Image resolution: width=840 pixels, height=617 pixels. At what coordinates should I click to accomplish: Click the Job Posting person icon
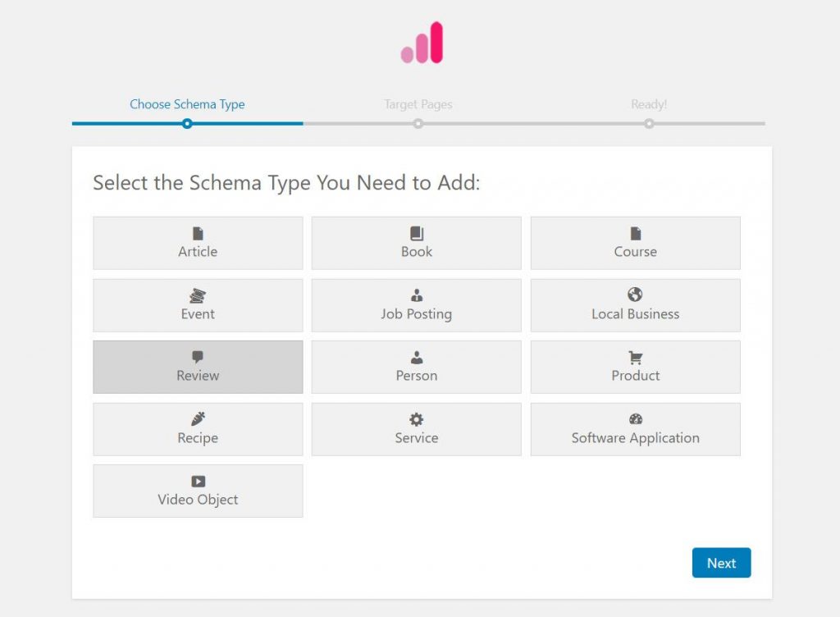pos(416,295)
